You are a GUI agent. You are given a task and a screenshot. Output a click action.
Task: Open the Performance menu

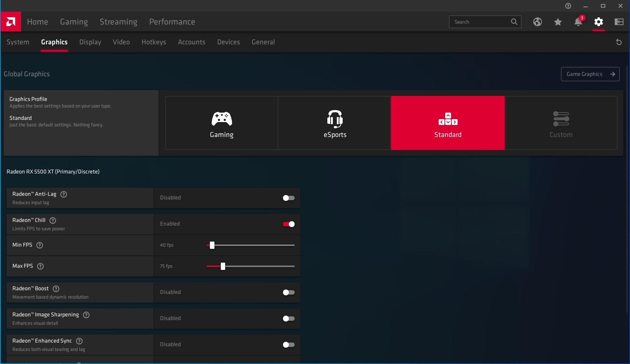pyautogui.click(x=172, y=22)
